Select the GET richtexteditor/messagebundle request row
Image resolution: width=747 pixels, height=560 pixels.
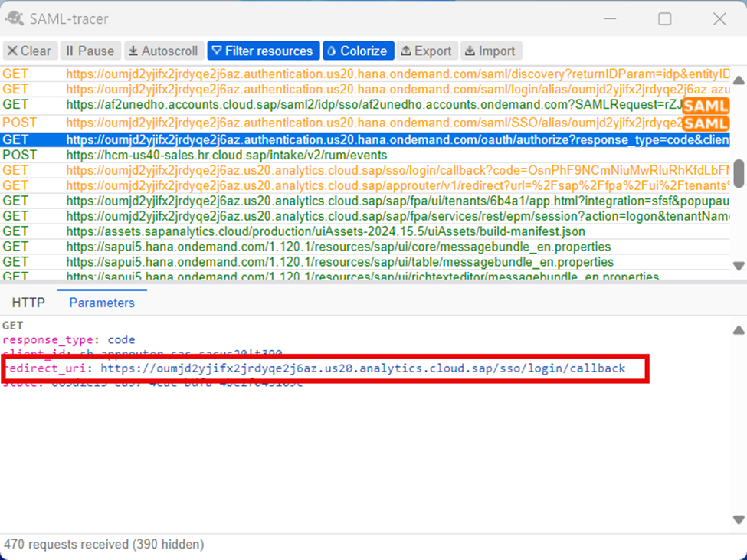(365, 275)
